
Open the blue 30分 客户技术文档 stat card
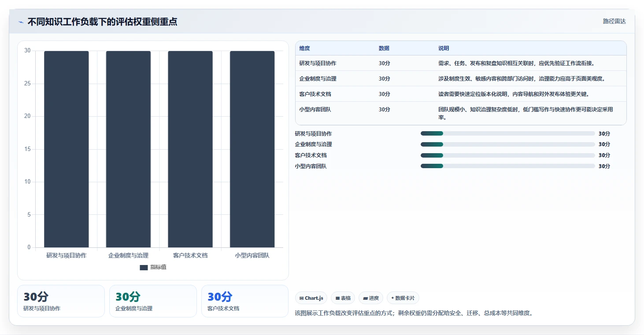(245, 301)
